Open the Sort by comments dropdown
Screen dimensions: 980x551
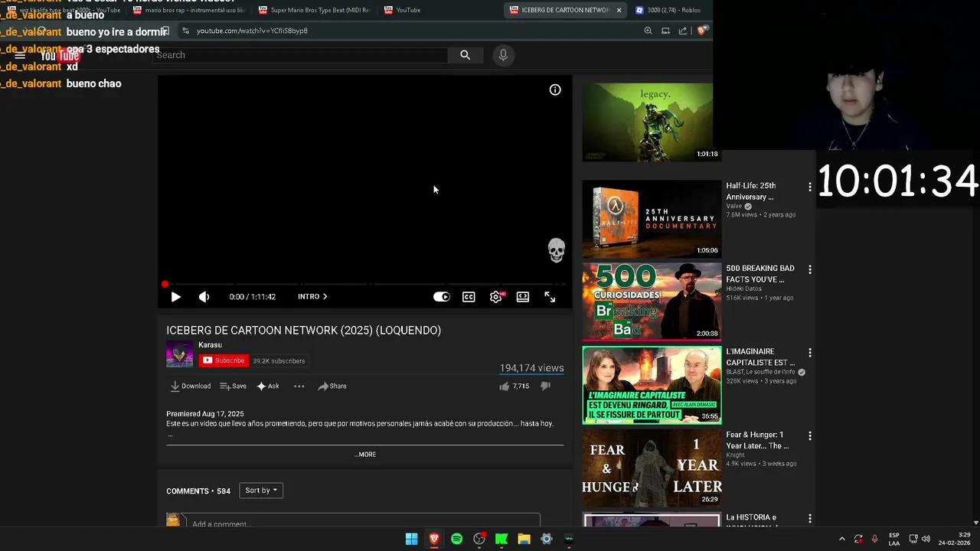click(261, 491)
